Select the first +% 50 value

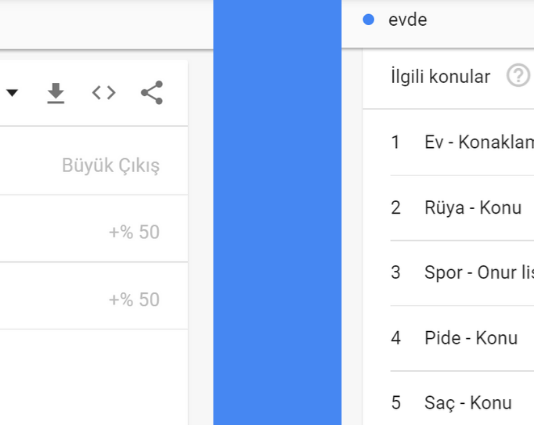point(134,232)
